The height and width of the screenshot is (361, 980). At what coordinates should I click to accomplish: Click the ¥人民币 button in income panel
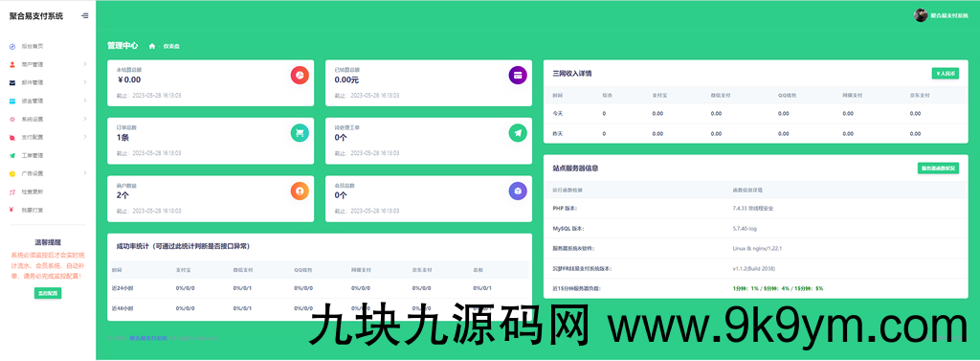pos(945,73)
